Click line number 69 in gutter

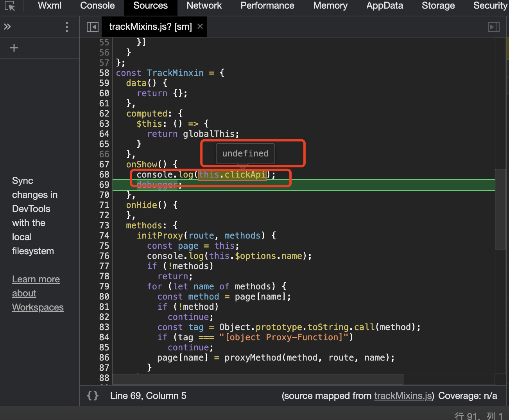point(104,185)
